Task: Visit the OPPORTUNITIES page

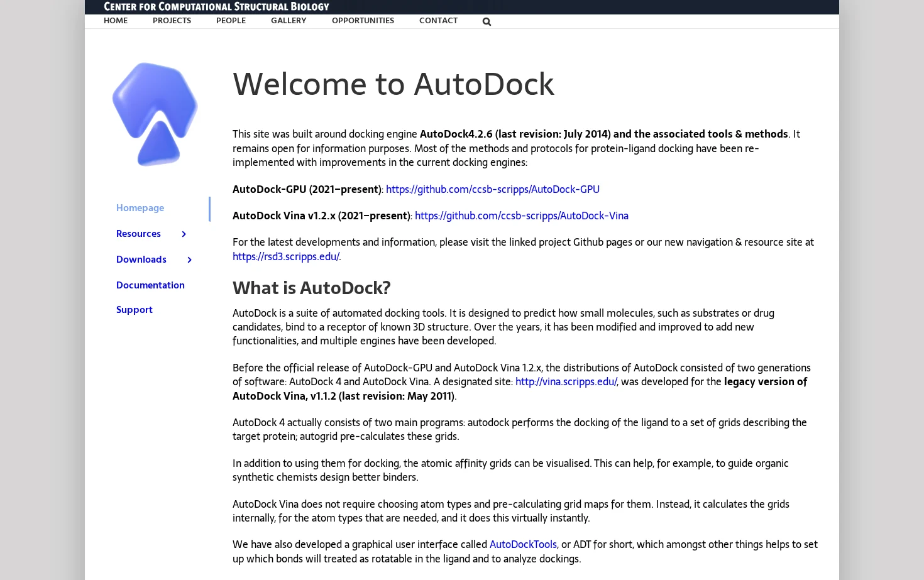Action: click(x=363, y=21)
